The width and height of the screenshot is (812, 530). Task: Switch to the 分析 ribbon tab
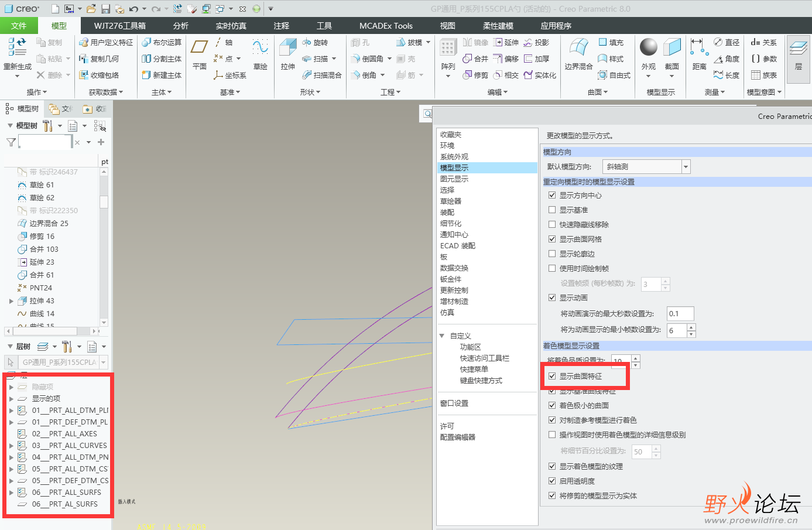click(x=181, y=26)
